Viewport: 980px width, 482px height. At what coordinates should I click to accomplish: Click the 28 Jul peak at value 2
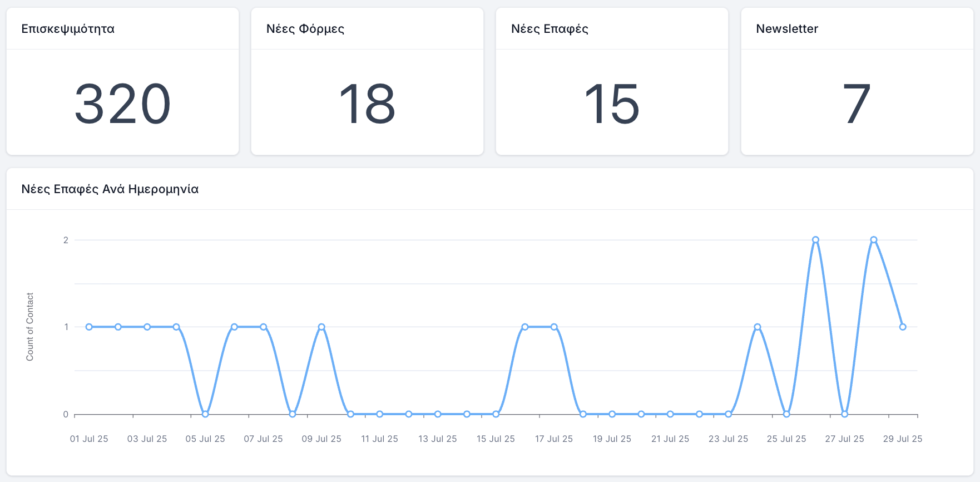pyautogui.click(x=874, y=240)
